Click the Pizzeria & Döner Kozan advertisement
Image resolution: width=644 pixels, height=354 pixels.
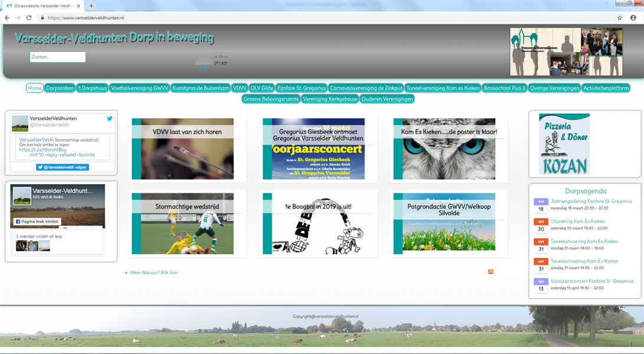point(564,144)
